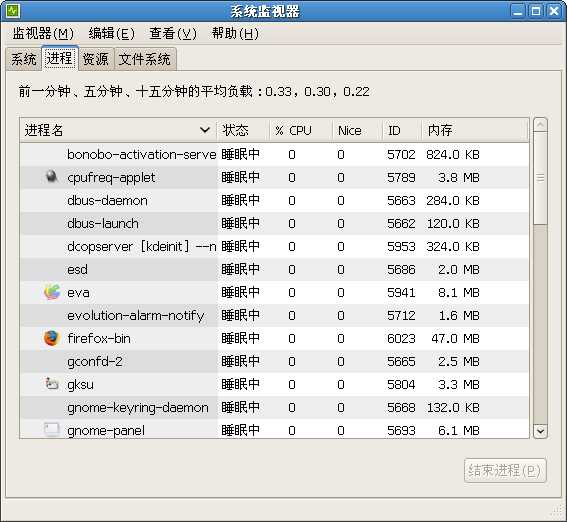The width and height of the screenshot is (567, 522).
Task: Sort processes by % CPU column
Action: pyautogui.click(x=301, y=130)
